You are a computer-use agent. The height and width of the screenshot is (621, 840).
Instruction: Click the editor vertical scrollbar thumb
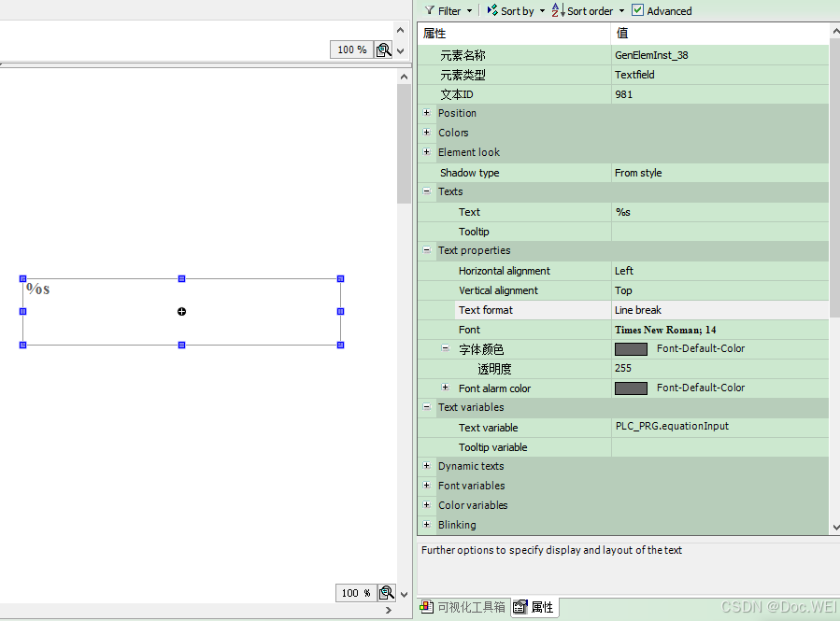click(x=404, y=144)
